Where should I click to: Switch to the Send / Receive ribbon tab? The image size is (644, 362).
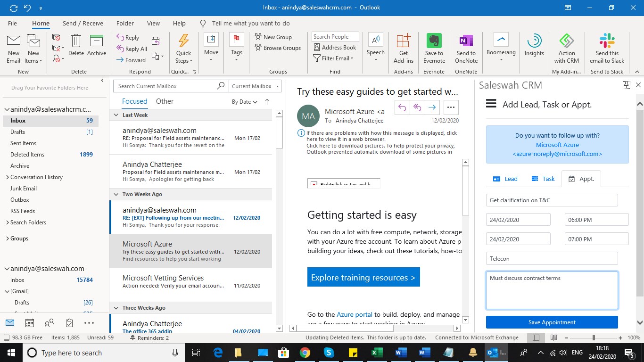pos(83,23)
